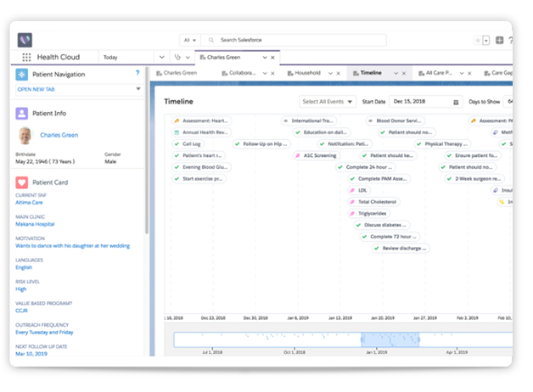Screen dimensions: 533x392
Task: Select the 2-Week surgeon event
Action: tap(475, 179)
